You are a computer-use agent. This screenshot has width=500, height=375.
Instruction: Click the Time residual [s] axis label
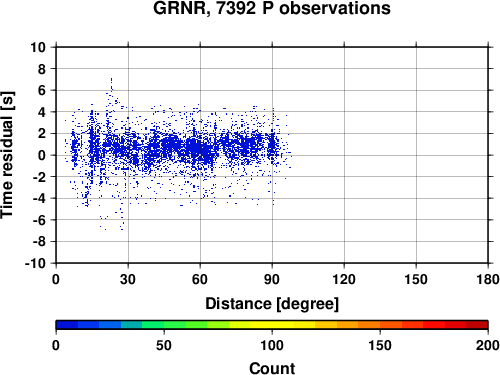[x=7, y=155]
